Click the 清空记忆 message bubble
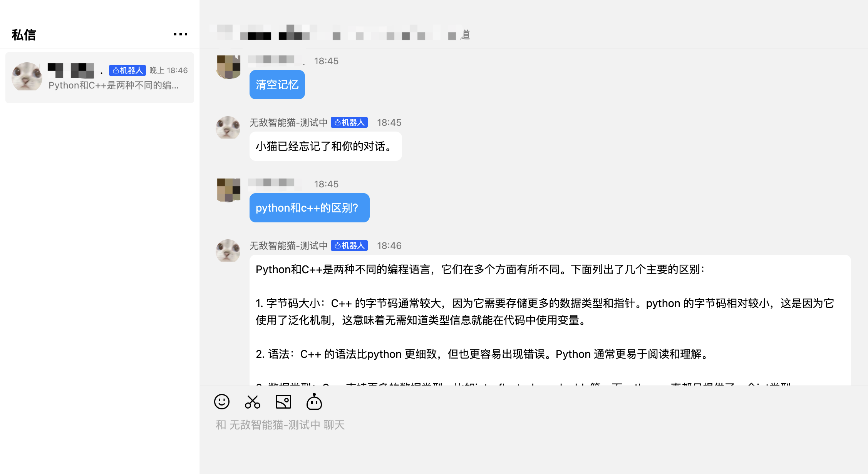 pyautogui.click(x=277, y=85)
